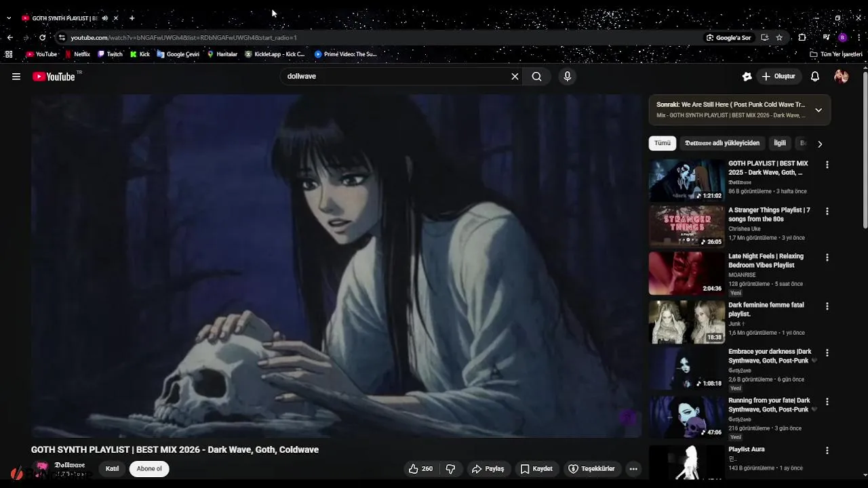868x488 pixels.
Task: Clear the dollwave search text
Action: pos(515,77)
